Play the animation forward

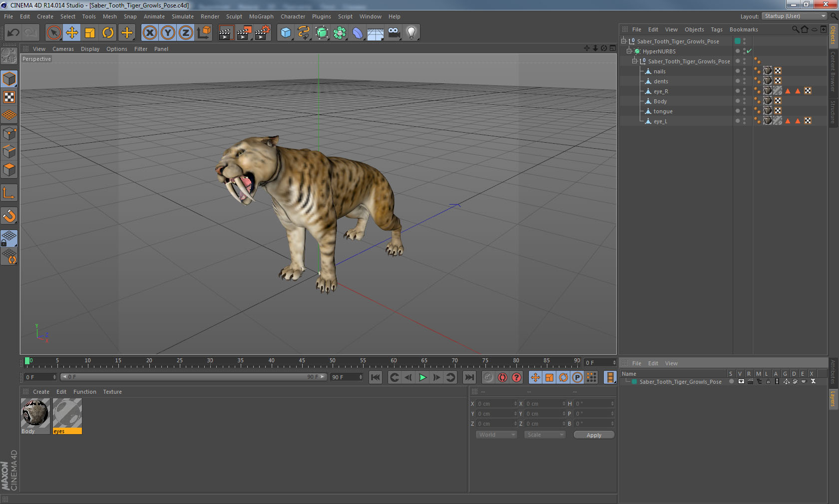(422, 377)
